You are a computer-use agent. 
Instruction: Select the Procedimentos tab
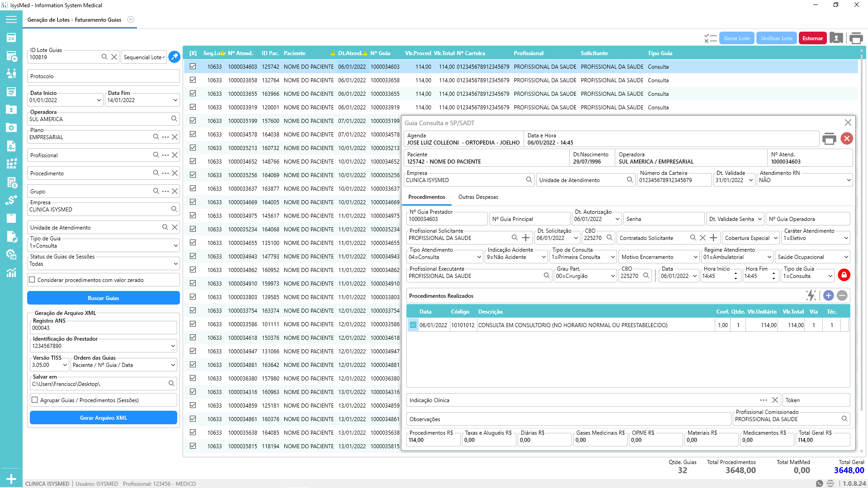[x=426, y=197]
